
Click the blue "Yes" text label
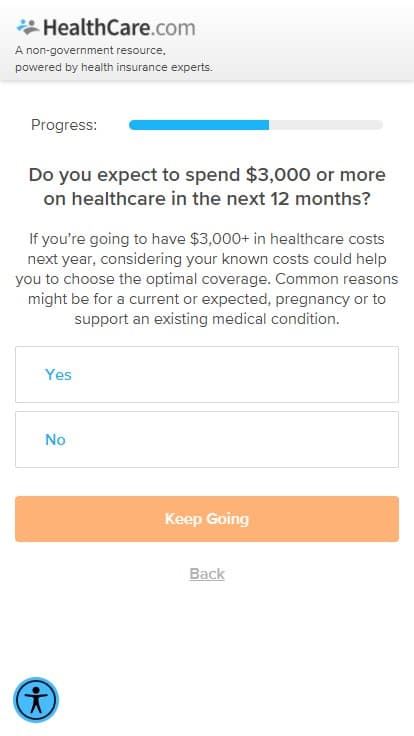click(x=58, y=375)
